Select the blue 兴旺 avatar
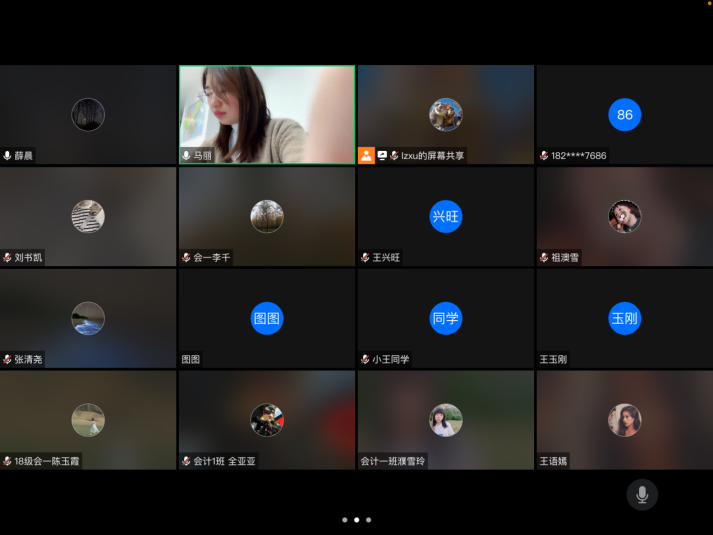The image size is (713, 535). [x=446, y=216]
